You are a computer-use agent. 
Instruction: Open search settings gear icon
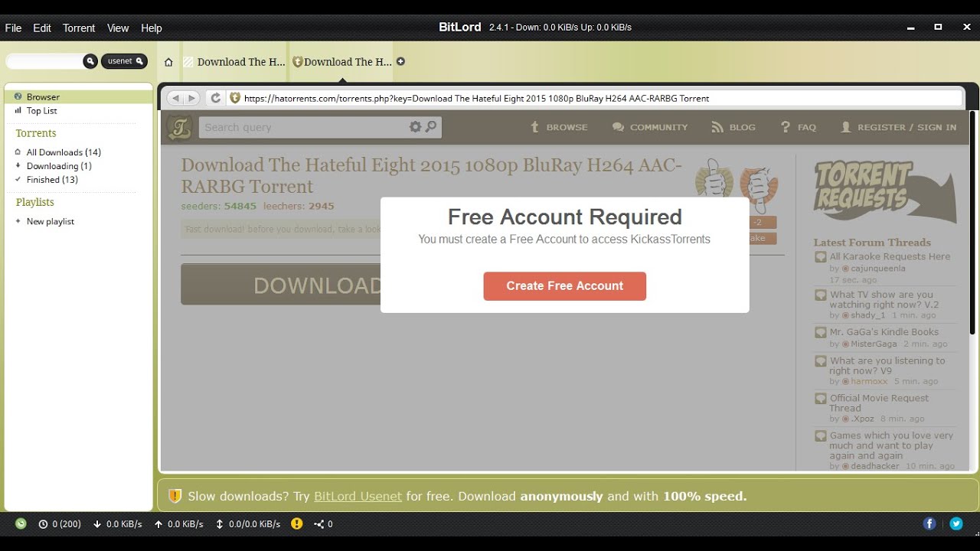(x=416, y=127)
